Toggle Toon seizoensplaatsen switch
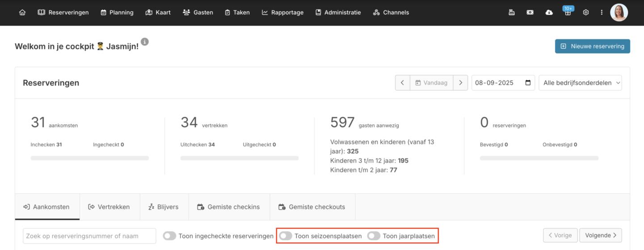The height and width of the screenshot is (250, 644). [x=286, y=236]
